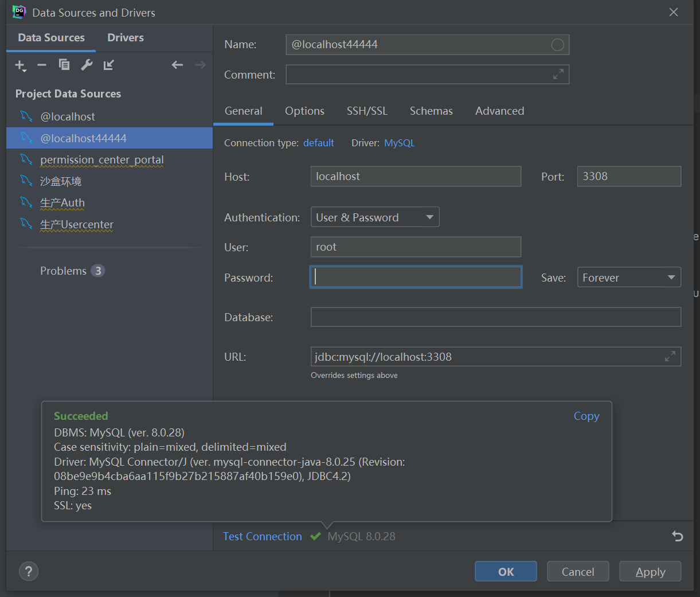
Task: Select the @localhost data source
Action: [x=110, y=116]
